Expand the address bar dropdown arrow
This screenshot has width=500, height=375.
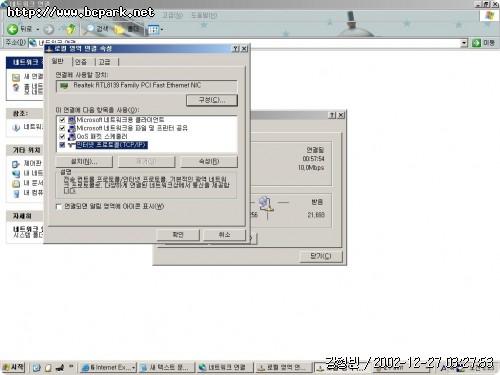point(464,43)
